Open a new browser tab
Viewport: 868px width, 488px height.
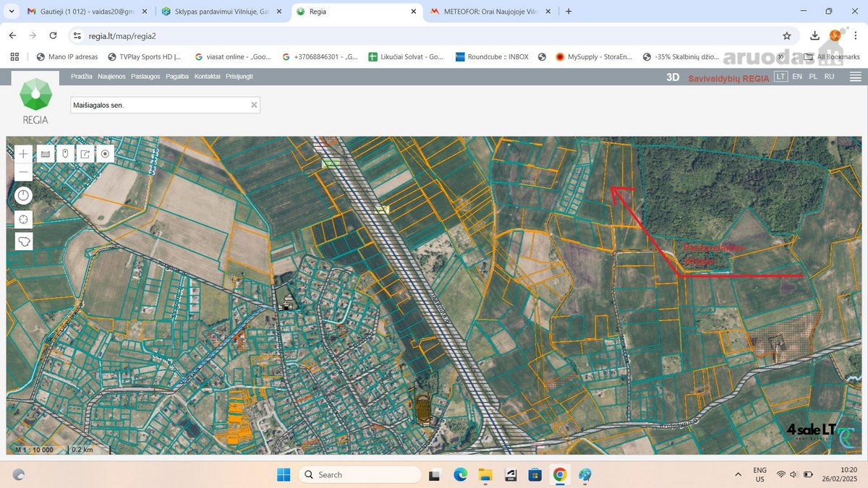click(x=569, y=12)
